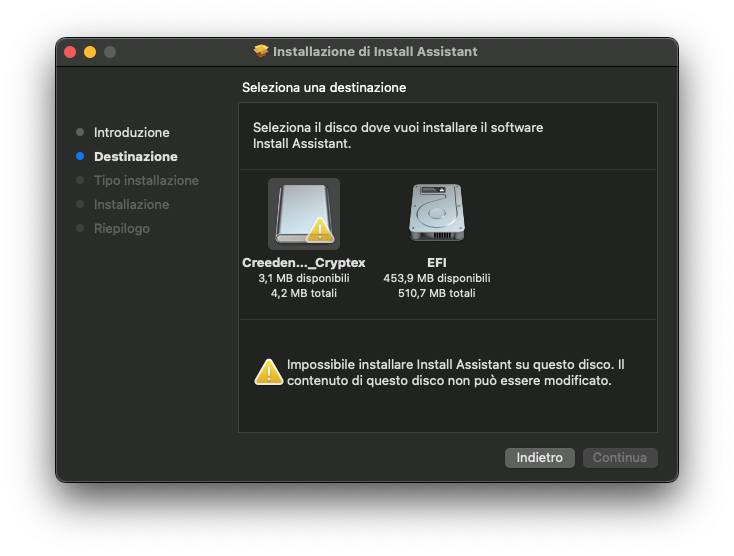Select the Tipo installazione step
The height and width of the screenshot is (556, 734).
(x=146, y=180)
